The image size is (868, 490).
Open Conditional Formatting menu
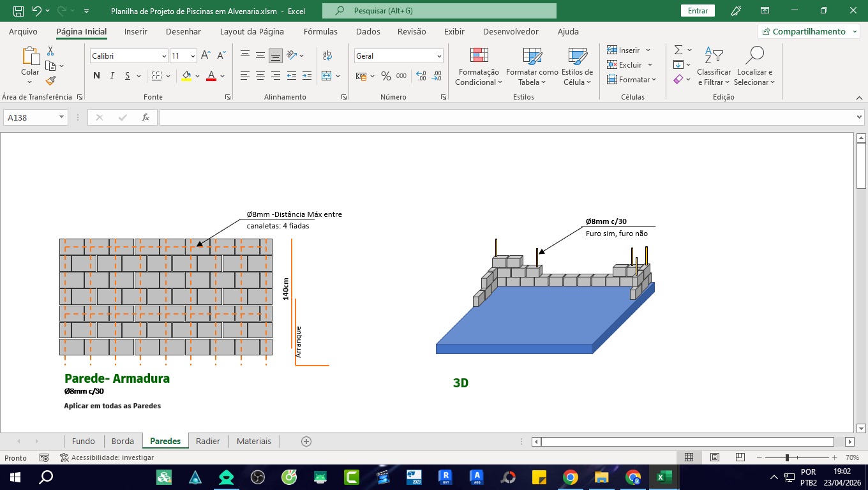(479, 67)
